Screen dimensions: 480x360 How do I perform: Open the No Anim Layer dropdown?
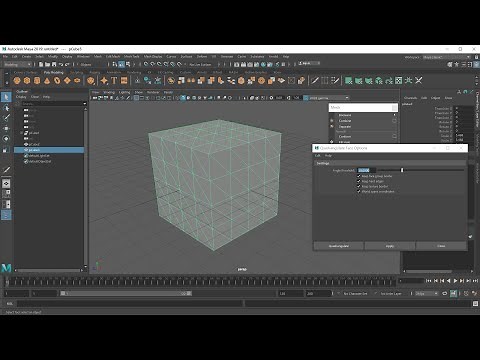tap(391, 293)
